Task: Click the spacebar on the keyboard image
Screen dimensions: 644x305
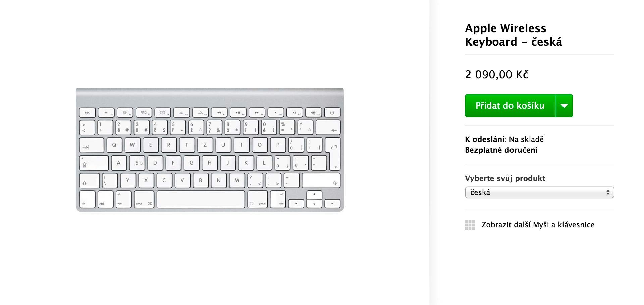Action: click(200, 199)
